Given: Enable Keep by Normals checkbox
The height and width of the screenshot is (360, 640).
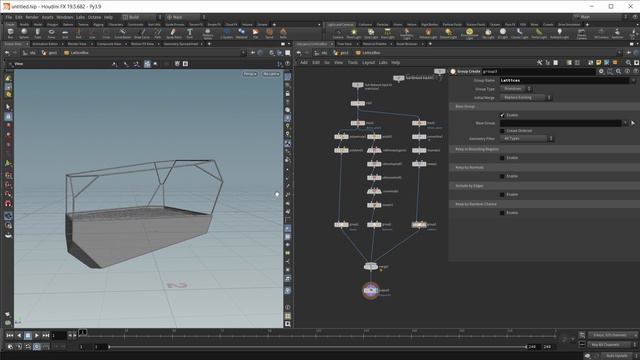Looking at the screenshot, I should (x=502, y=176).
